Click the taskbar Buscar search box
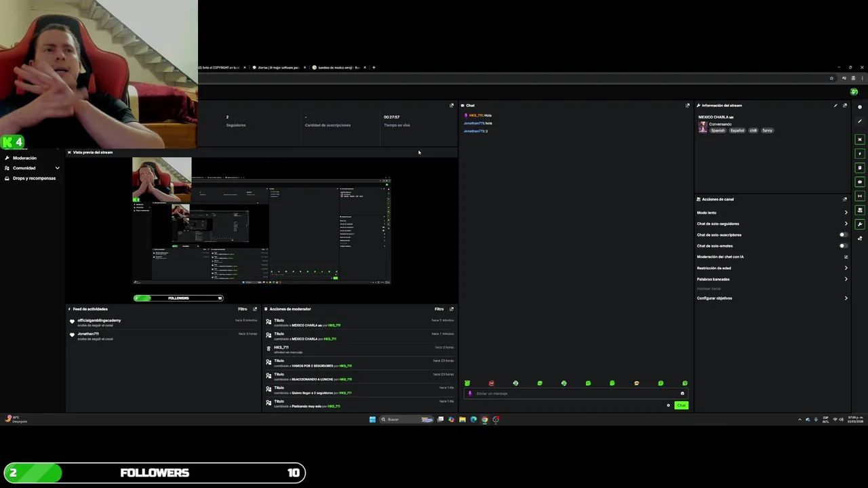 pos(406,420)
